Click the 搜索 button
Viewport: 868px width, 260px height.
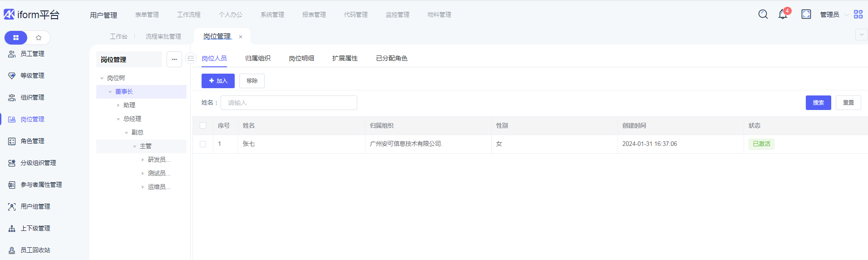818,103
